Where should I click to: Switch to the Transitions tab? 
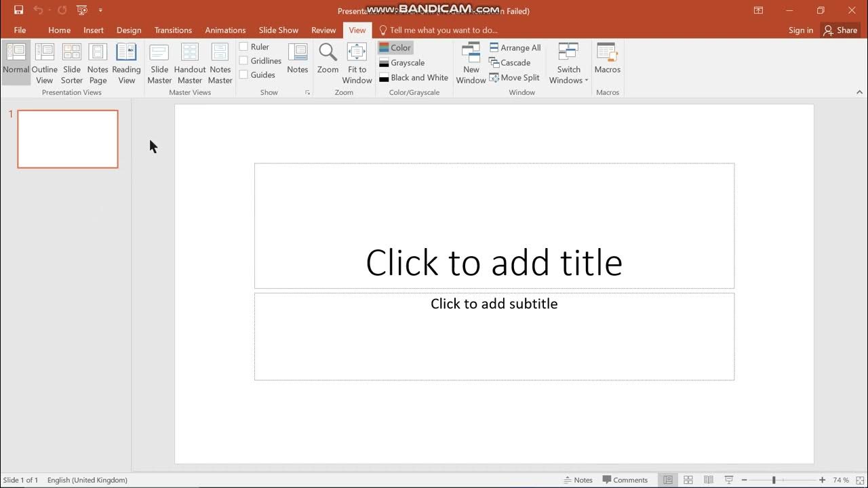tap(173, 30)
